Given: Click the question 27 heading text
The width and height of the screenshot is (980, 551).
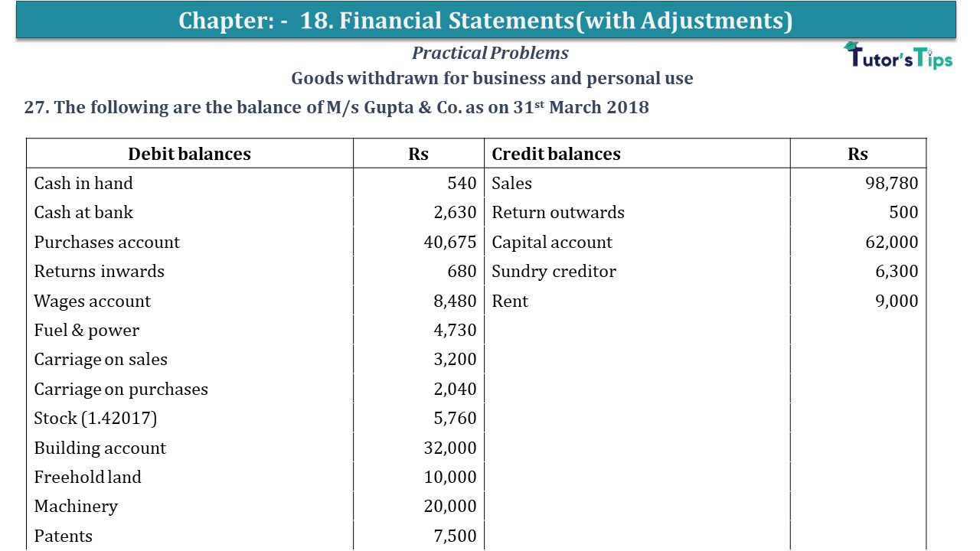Looking at the screenshot, I should 337,107.
